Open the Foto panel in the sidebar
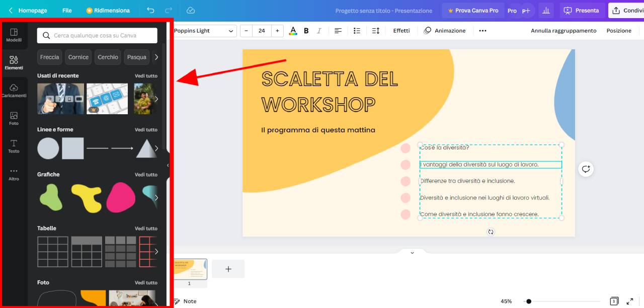 (x=14, y=118)
